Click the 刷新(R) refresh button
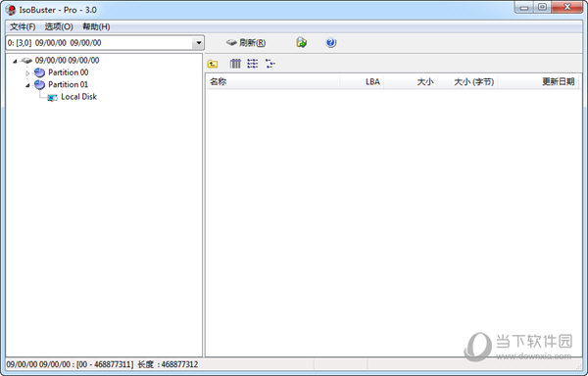588x376 pixels. 246,43
